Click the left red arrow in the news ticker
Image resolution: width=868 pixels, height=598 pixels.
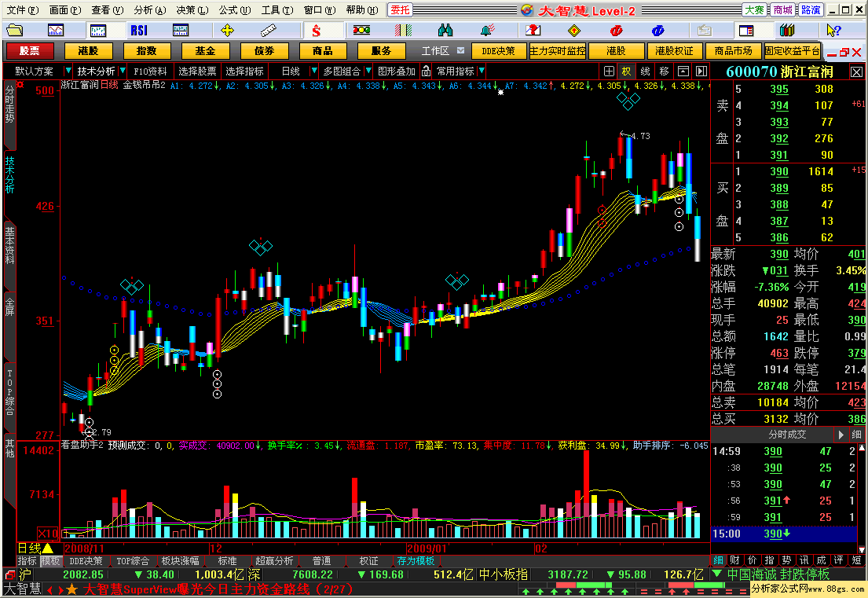click(x=49, y=589)
